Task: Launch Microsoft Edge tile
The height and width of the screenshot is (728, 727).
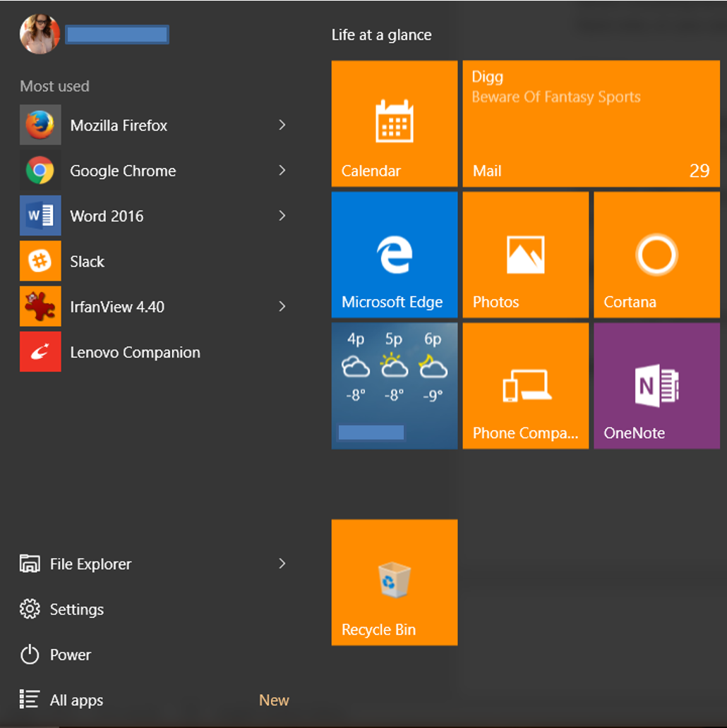Action: [x=394, y=255]
